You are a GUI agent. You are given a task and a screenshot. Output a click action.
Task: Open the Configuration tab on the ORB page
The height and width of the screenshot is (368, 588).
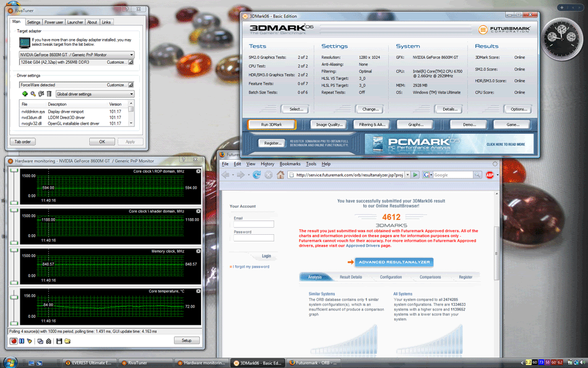(391, 277)
